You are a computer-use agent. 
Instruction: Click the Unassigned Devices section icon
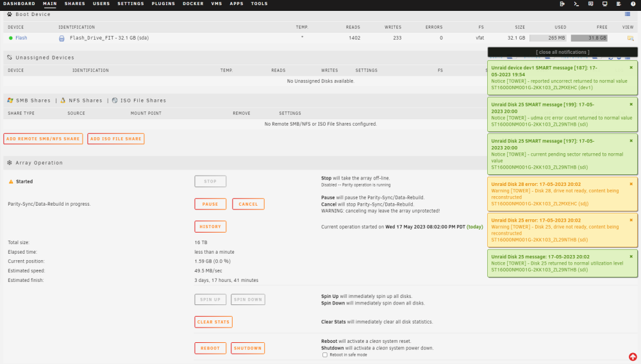(x=10, y=58)
